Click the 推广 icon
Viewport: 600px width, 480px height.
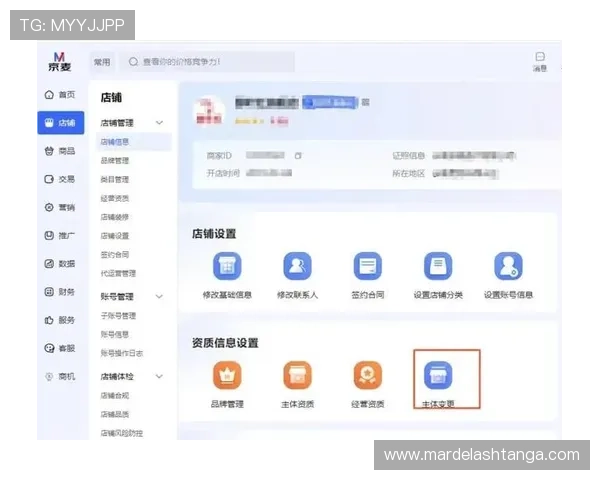pyautogui.click(x=49, y=235)
